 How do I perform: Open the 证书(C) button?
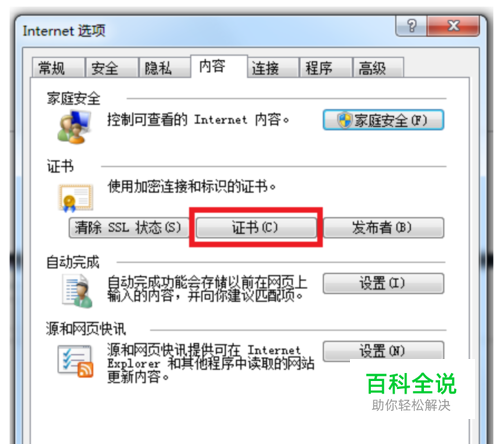tap(256, 228)
